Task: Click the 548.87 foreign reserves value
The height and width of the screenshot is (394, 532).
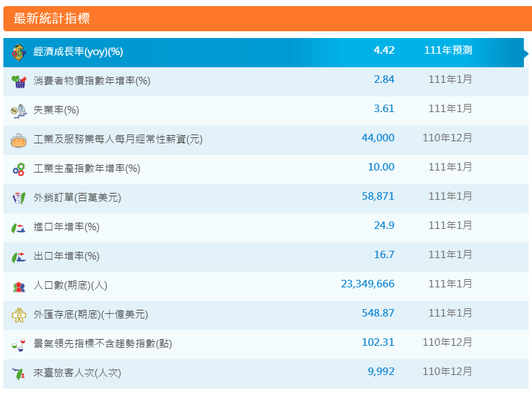Action: [378, 313]
